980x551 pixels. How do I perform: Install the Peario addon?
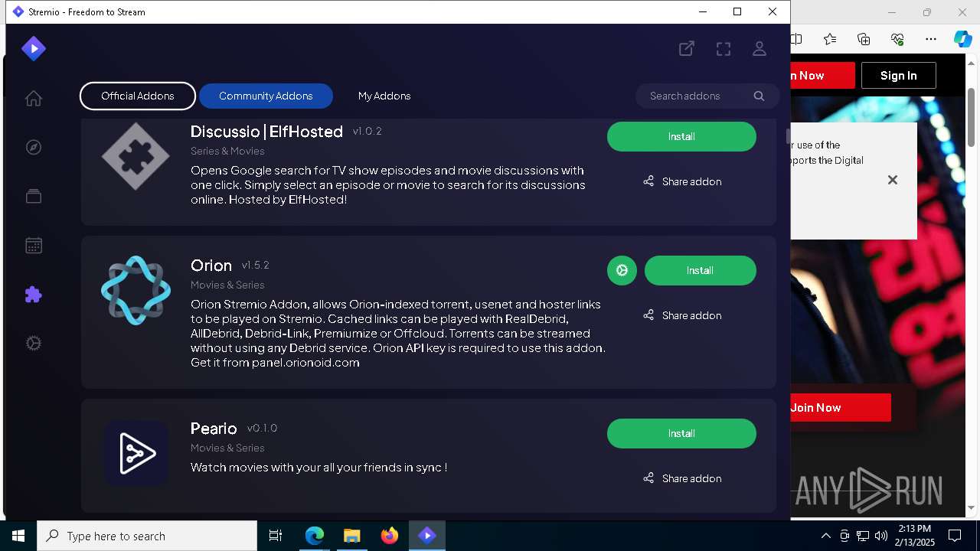[x=681, y=433]
